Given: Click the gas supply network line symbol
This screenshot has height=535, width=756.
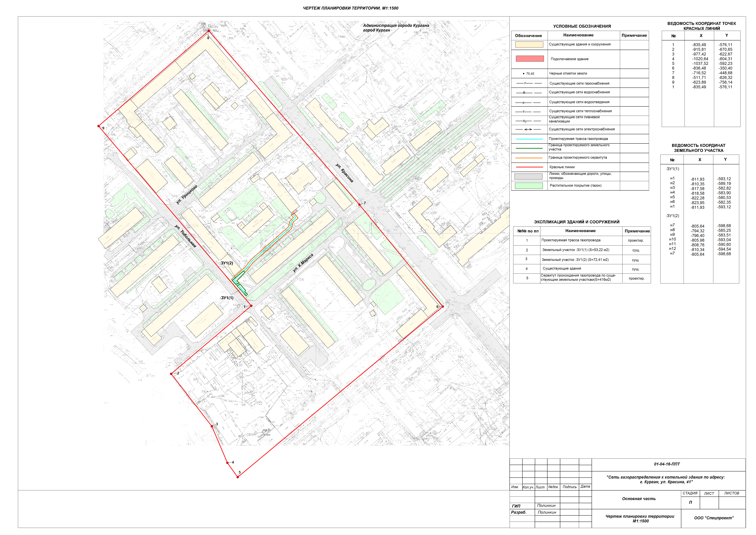Looking at the screenshot, I should pos(529,83).
